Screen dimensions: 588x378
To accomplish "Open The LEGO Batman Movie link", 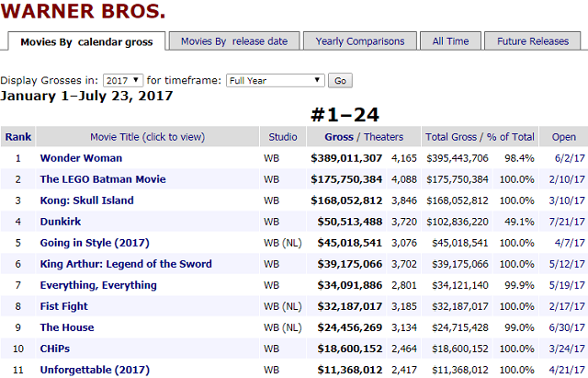I will [x=103, y=179].
